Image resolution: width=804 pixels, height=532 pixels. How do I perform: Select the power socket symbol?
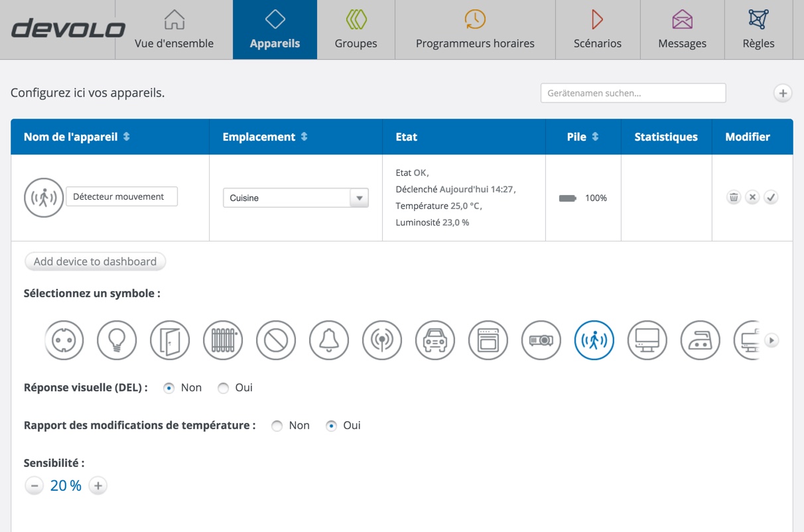(x=64, y=340)
